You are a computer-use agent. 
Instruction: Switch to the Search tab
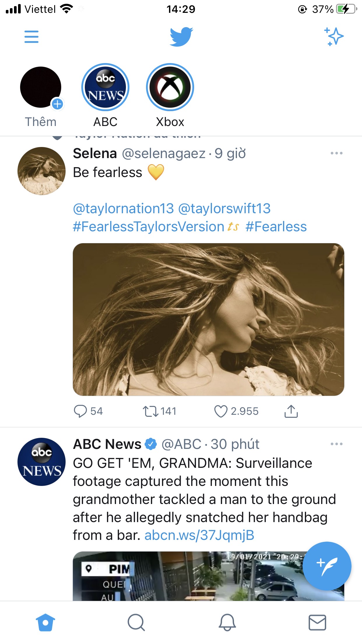pos(136,622)
